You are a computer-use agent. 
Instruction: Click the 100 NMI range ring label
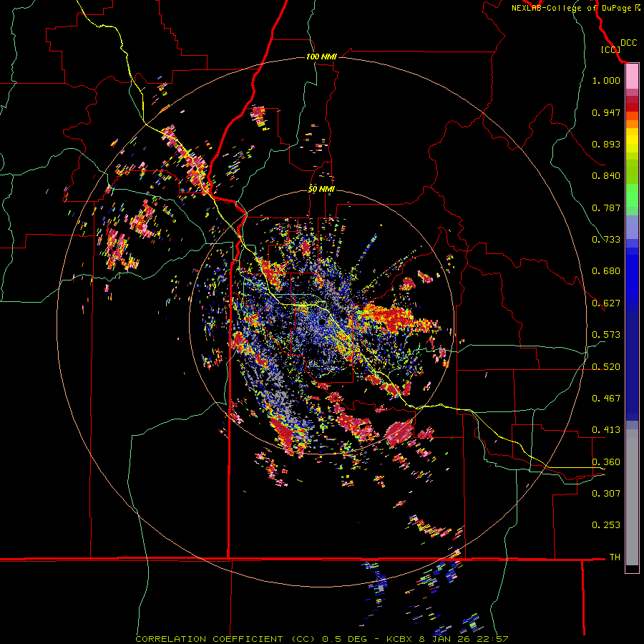(321, 57)
